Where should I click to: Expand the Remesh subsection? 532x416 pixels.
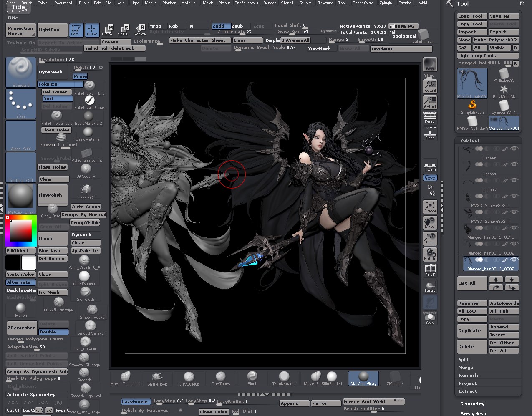(x=468, y=376)
